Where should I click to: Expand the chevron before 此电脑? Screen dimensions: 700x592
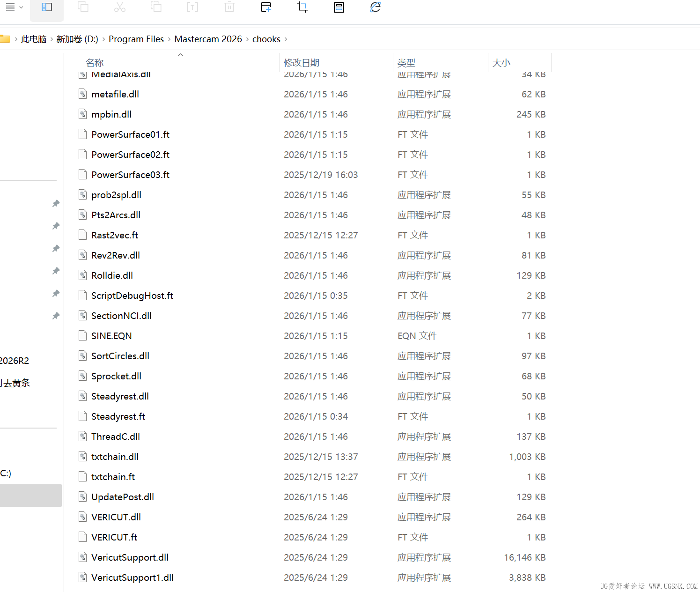click(16, 39)
